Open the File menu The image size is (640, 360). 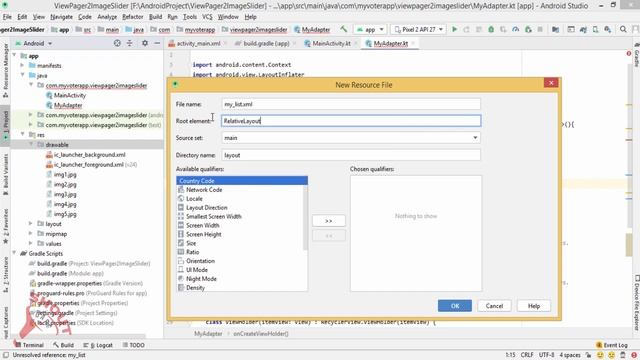(7, 17)
